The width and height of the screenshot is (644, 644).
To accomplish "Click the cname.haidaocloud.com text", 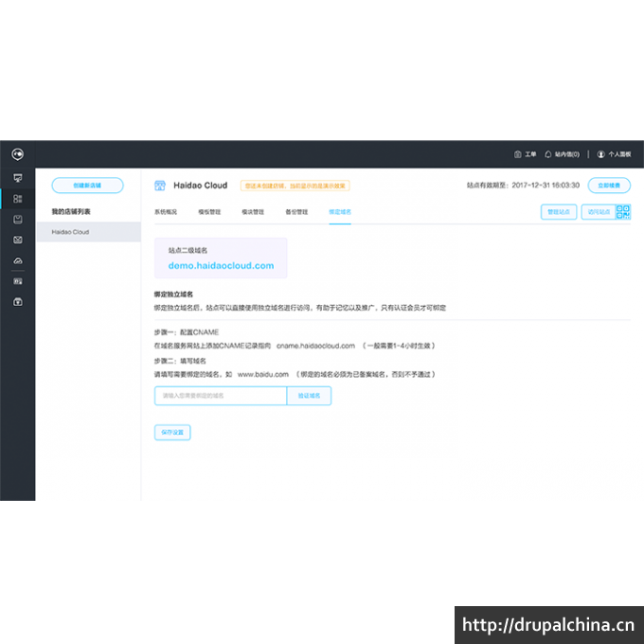I will (315, 346).
